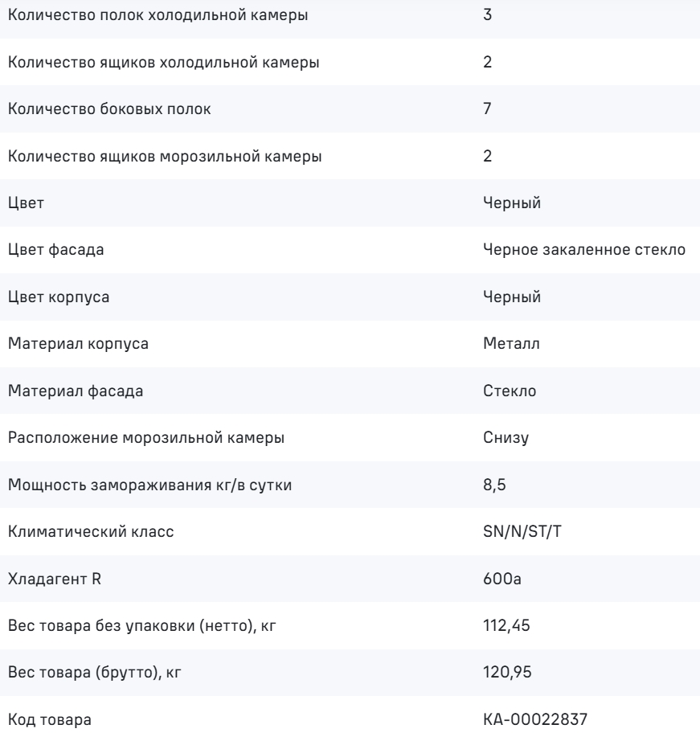
Task: Select the 'SN/N/ST/T' climate class value
Action: tap(522, 532)
